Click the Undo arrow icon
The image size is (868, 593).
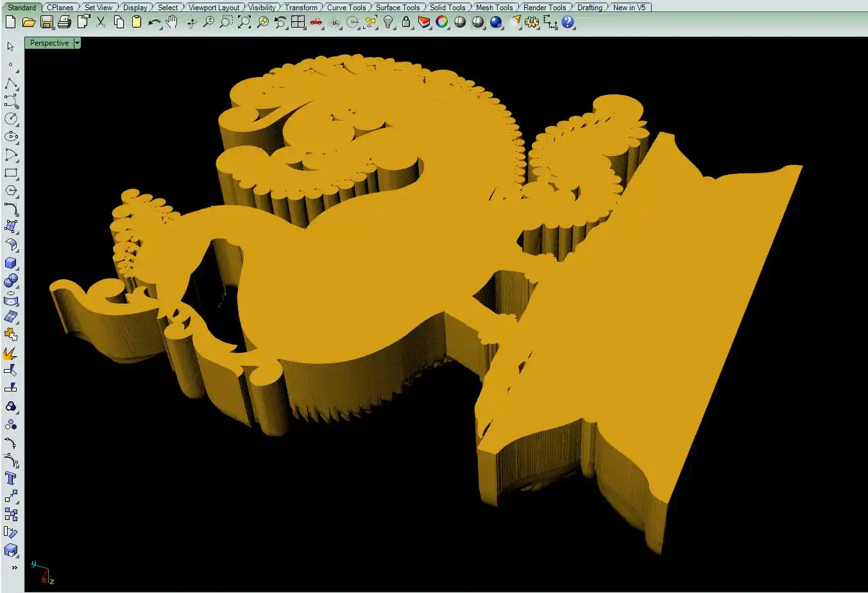click(x=154, y=22)
